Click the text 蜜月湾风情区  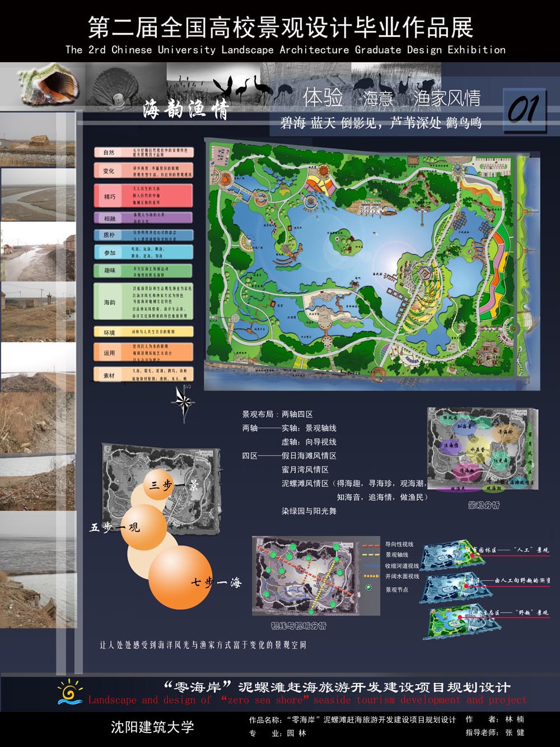click(x=305, y=470)
